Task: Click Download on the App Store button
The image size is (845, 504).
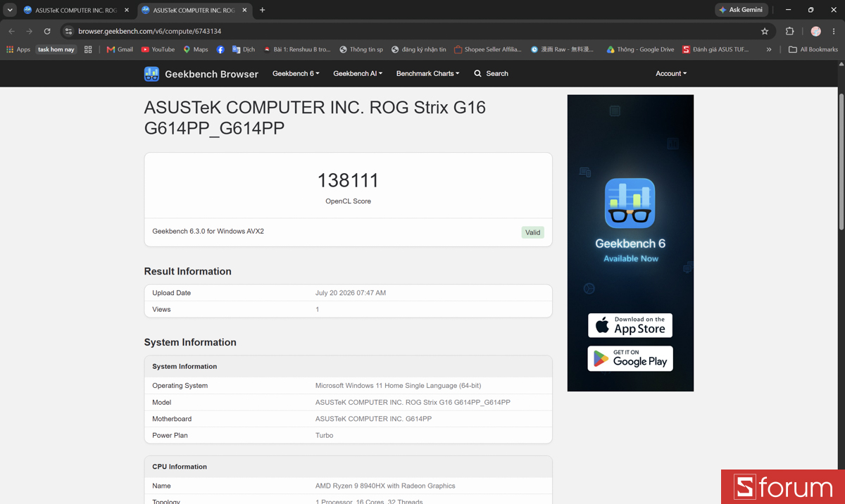Action: tap(630, 325)
